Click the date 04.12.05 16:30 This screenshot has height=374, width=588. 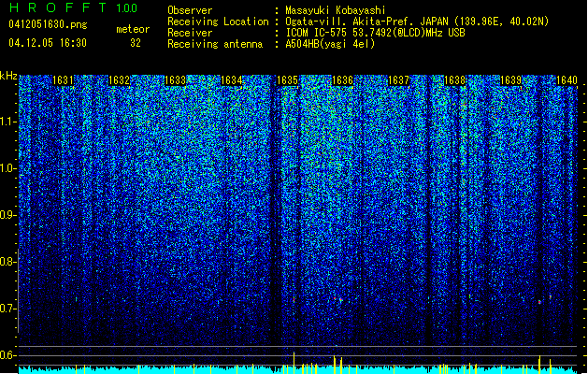coord(48,43)
